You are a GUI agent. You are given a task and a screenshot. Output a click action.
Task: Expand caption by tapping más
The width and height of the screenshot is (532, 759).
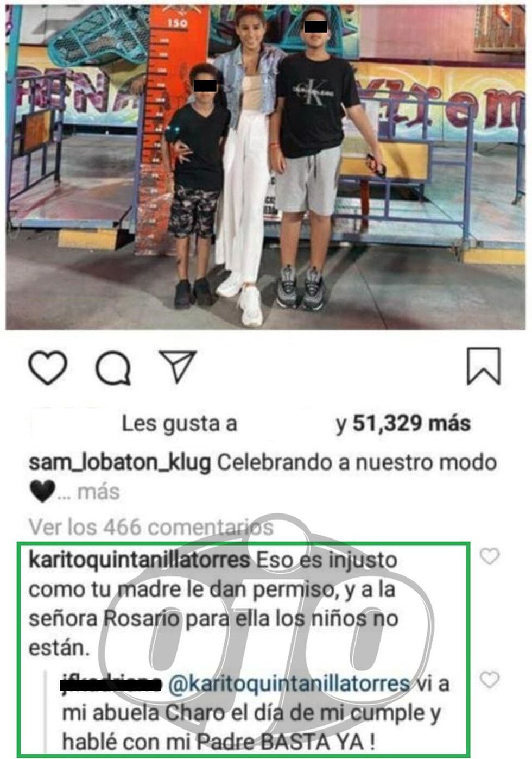coord(98,492)
